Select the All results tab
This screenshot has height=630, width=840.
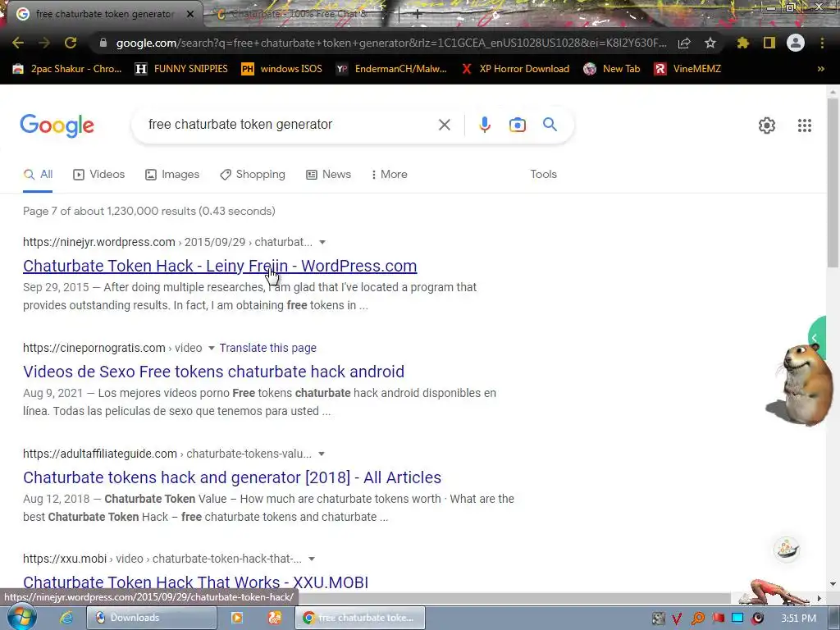tap(38, 174)
